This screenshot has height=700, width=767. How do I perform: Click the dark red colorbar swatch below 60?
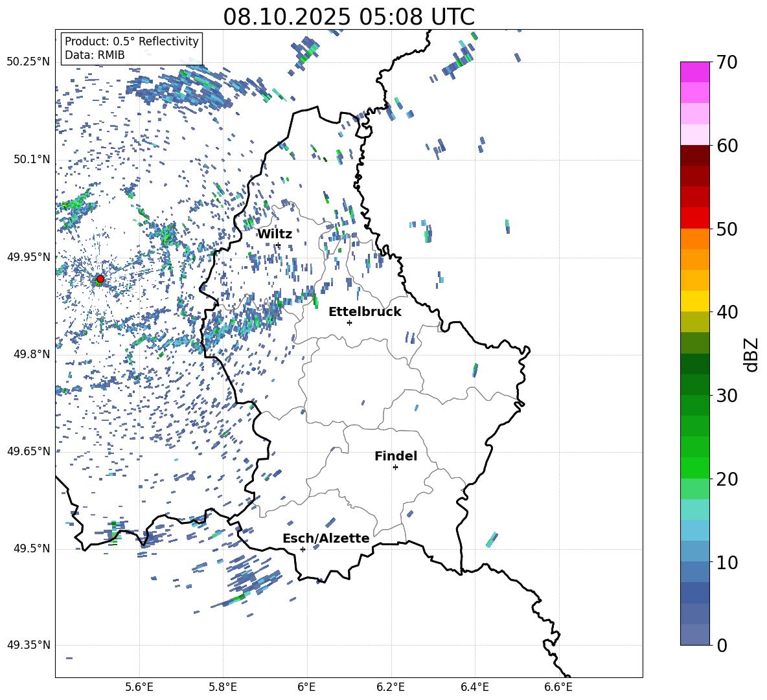click(x=694, y=155)
